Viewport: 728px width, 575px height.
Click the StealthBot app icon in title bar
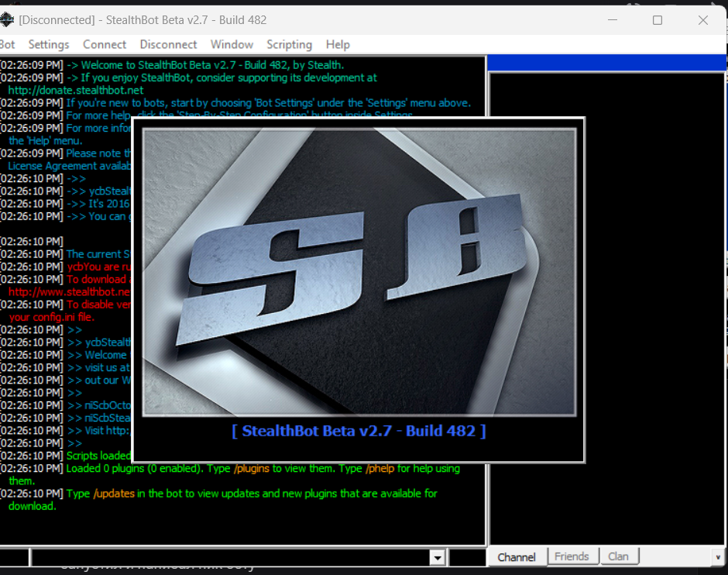(7, 19)
